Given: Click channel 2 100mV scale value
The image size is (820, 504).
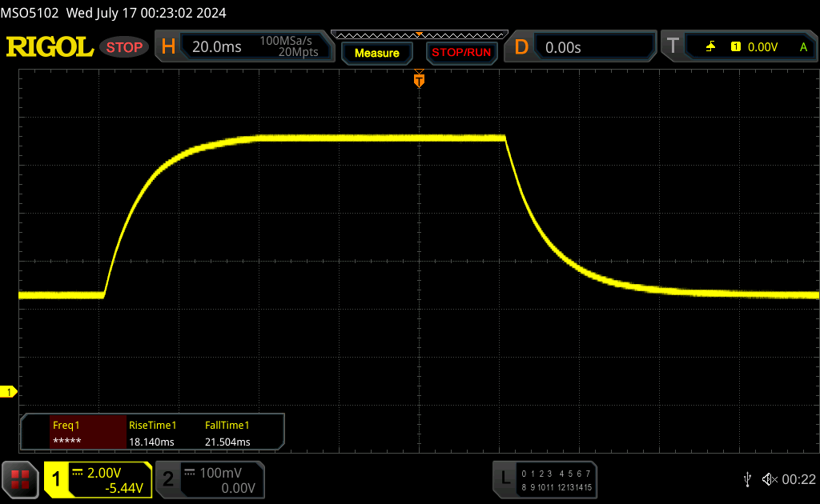Looking at the screenshot, I should (x=221, y=473).
